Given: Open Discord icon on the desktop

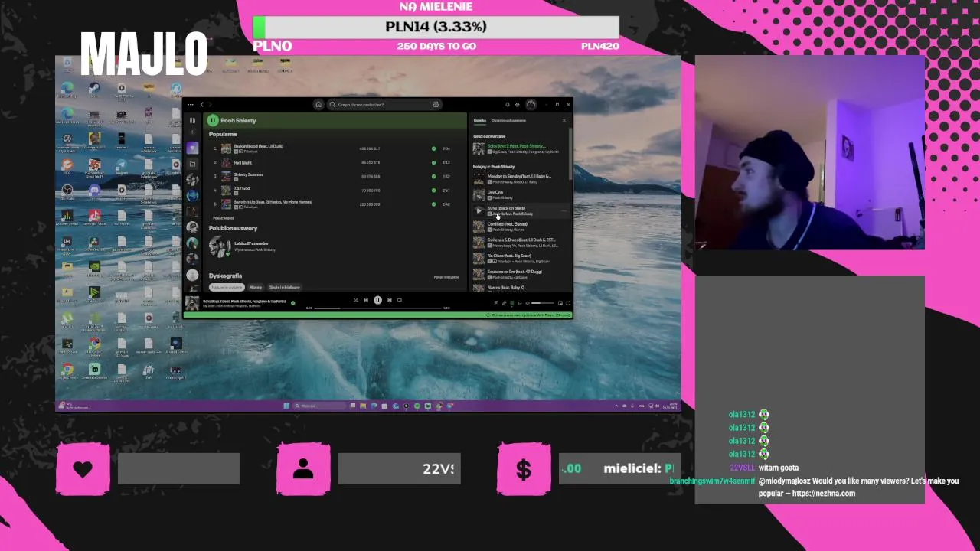Looking at the screenshot, I should [94, 191].
